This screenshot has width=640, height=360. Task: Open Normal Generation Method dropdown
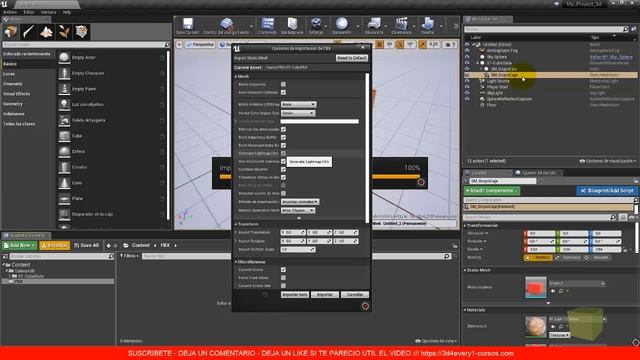coord(298,210)
